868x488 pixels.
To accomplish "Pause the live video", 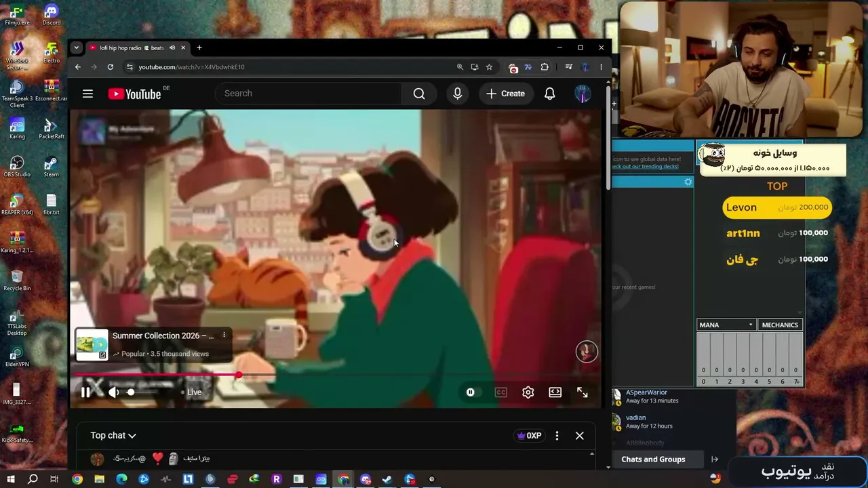I will pyautogui.click(x=85, y=392).
